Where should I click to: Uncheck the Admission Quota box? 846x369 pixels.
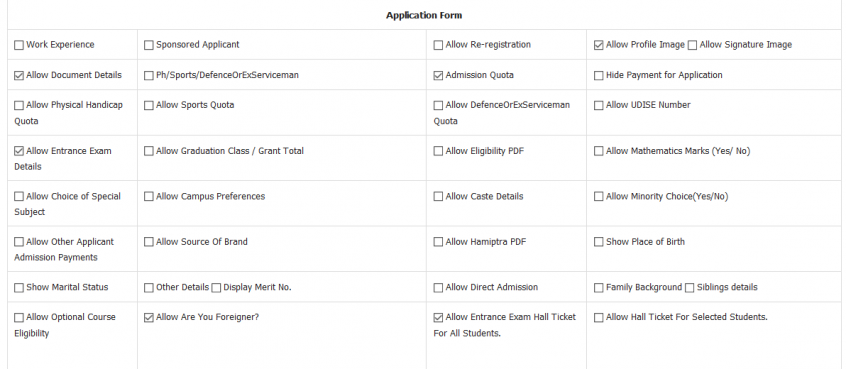pos(438,76)
